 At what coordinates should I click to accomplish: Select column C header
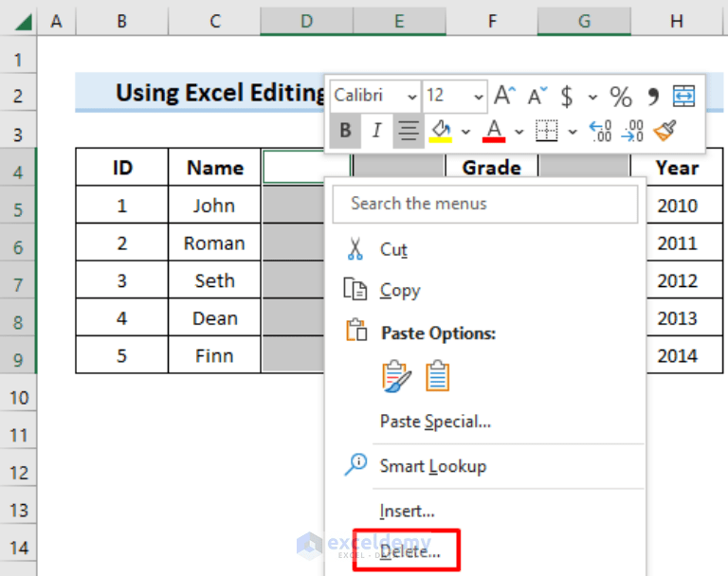[x=214, y=21]
